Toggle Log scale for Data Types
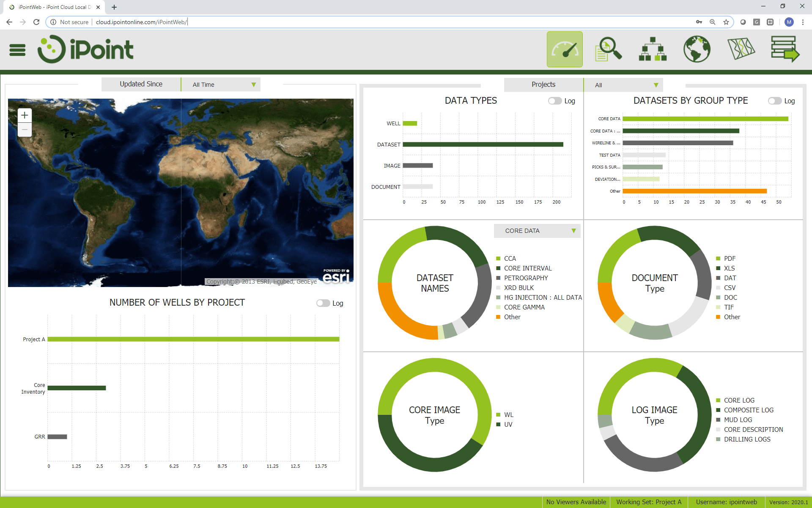The height and width of the screenshot is (508, 812). tap(555, 101)
